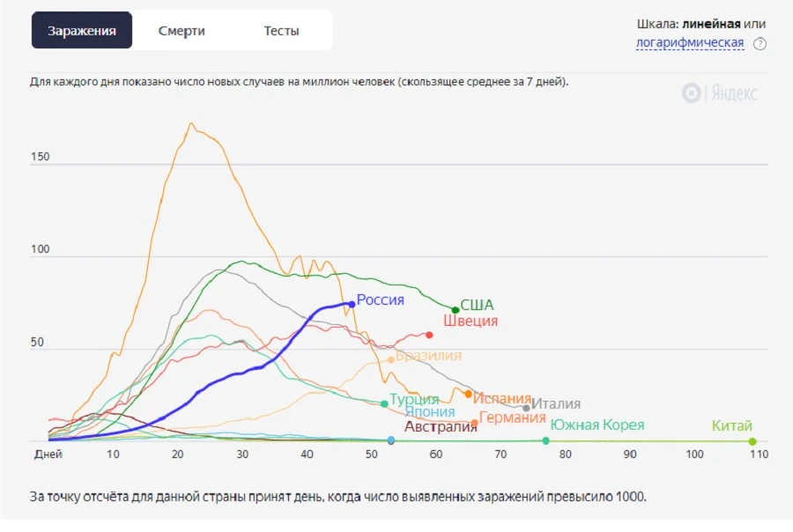Select the peach Brazil endpoint dot
The image size is (793, 532).
point(391,359)
